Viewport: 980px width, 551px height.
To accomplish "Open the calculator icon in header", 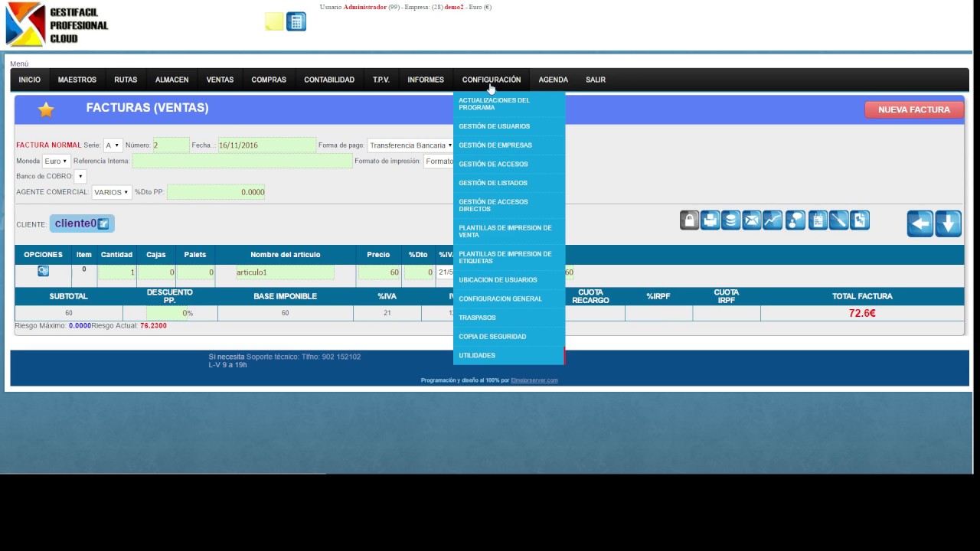I will (296, 21).
